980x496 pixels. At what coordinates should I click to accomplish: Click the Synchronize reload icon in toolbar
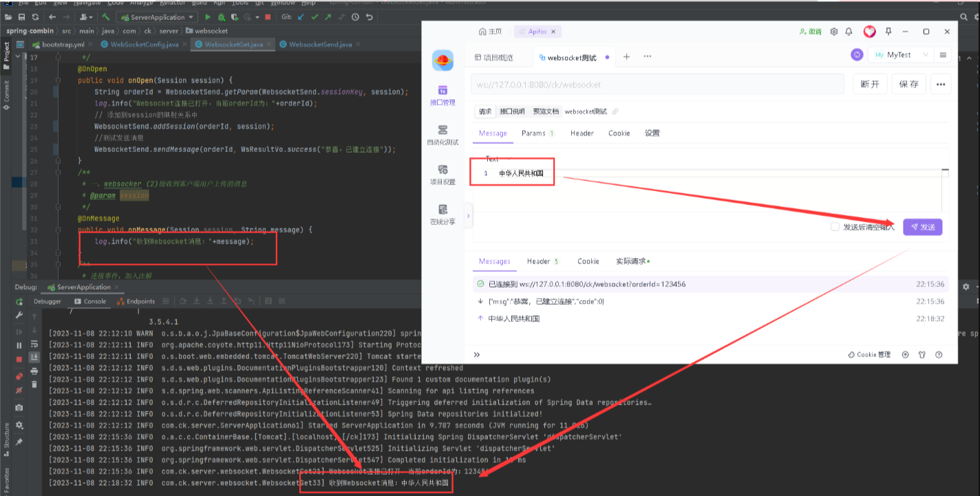pos(35,17)
